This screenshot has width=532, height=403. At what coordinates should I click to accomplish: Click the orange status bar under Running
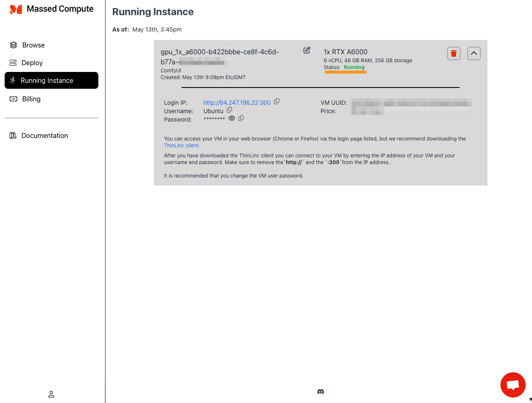pyautogui.click(x=345, y=72)
